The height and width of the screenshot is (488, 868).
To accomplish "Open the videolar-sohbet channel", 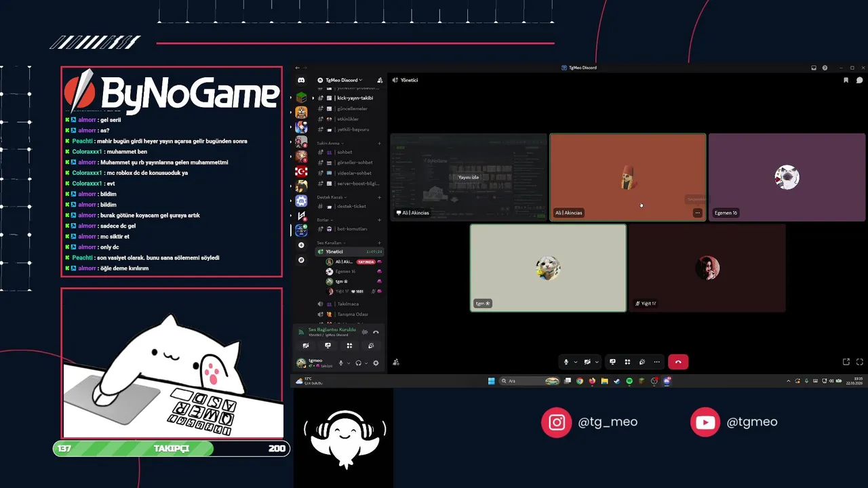I will click(349, 173).
